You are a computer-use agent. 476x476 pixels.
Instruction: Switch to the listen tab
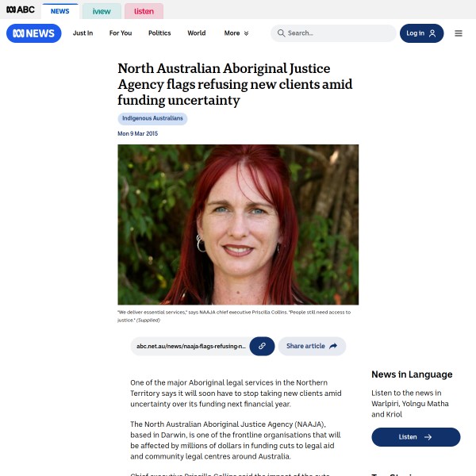pos(144,11)
